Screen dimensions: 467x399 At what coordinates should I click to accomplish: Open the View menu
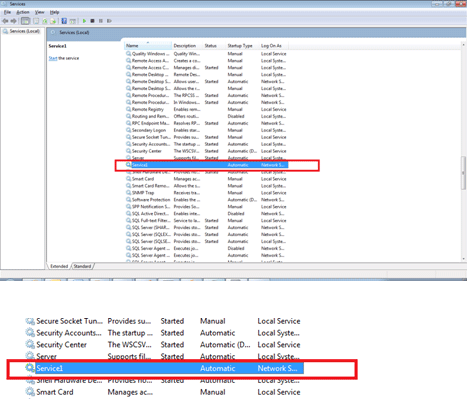coord(39,12)
